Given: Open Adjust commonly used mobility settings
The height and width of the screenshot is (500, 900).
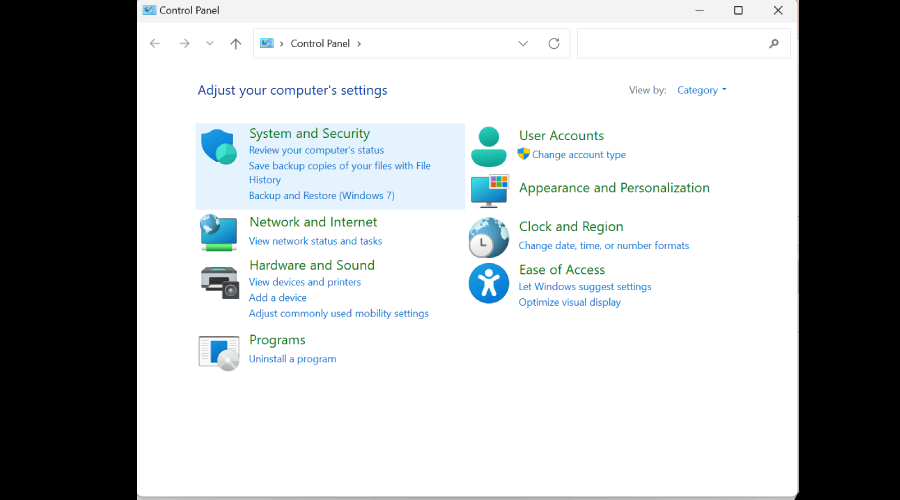Looking at the screenshot, I should click(339, 313).
